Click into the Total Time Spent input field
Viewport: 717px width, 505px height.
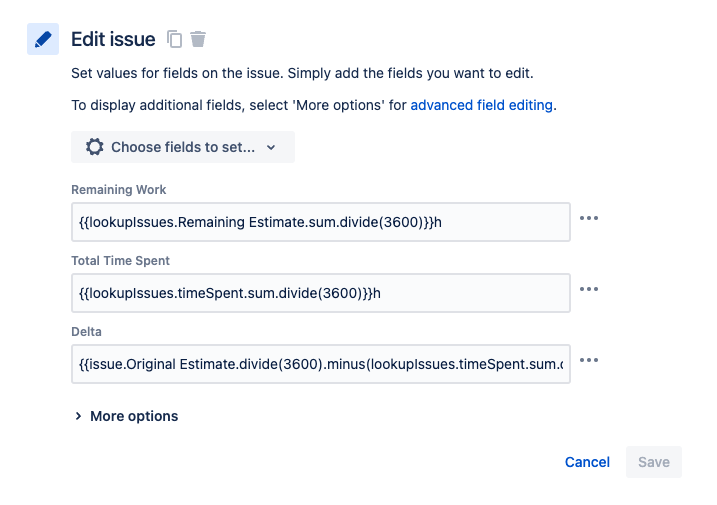point(321,293)
